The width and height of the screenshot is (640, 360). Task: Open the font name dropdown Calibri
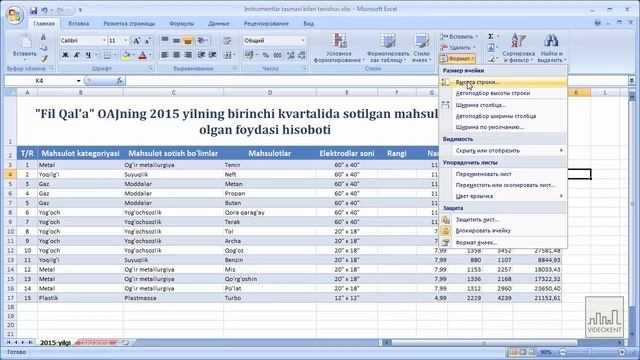(104, 40)
